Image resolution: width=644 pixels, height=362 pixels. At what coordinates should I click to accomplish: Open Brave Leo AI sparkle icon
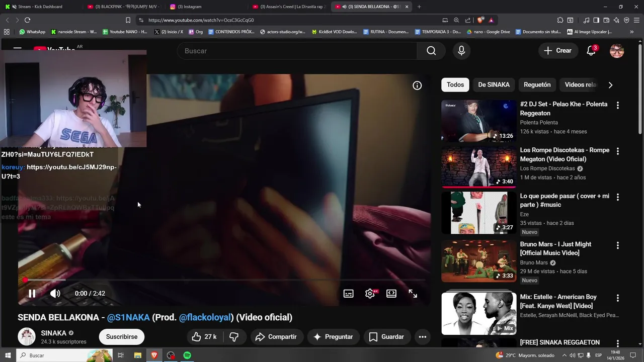pyautogui.click(x=616, y=20)
